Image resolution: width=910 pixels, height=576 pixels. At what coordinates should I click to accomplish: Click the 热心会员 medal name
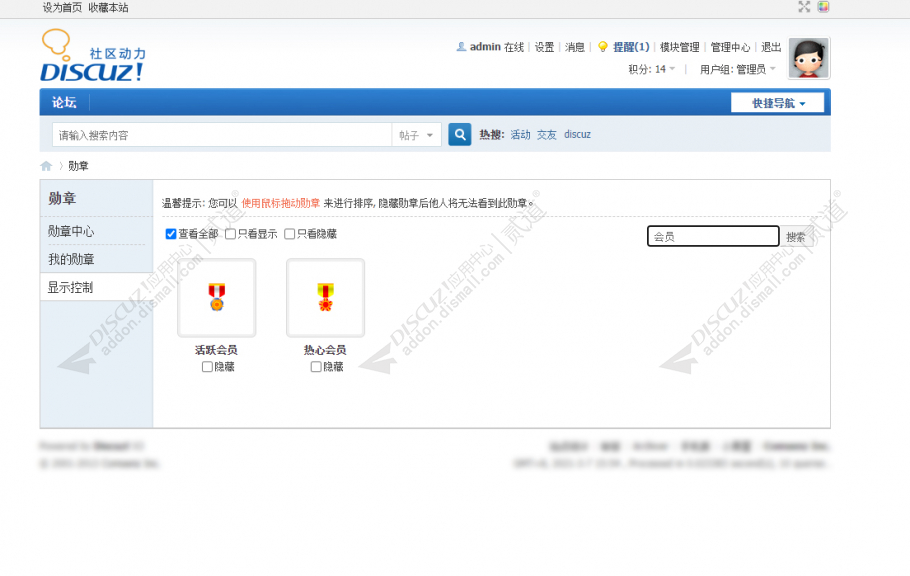(x=325, y=350)
